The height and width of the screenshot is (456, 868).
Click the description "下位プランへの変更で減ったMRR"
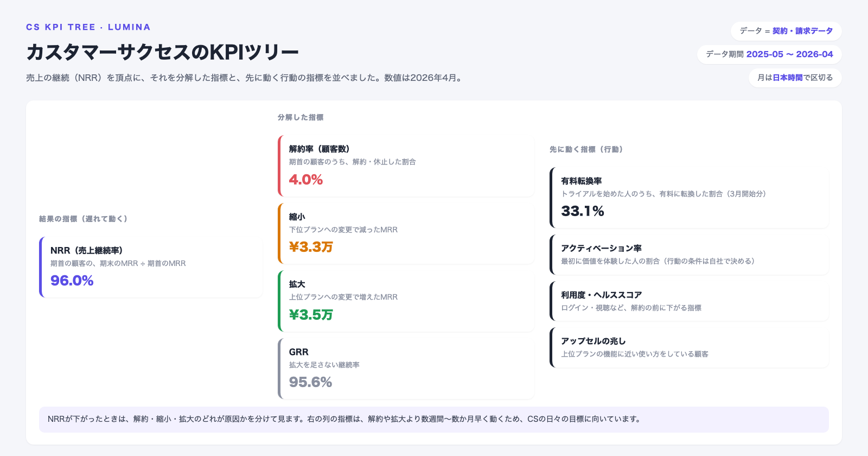[343, 230]
